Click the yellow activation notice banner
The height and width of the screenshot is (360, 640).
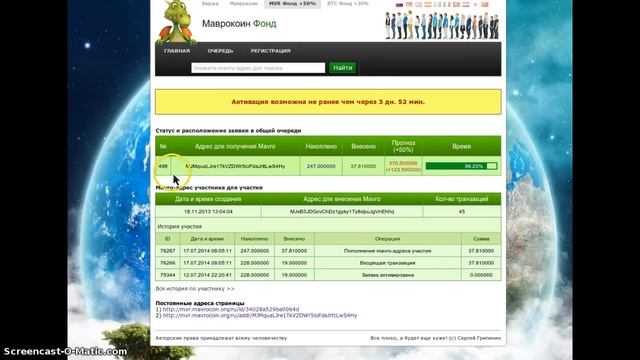coord(328,102)
